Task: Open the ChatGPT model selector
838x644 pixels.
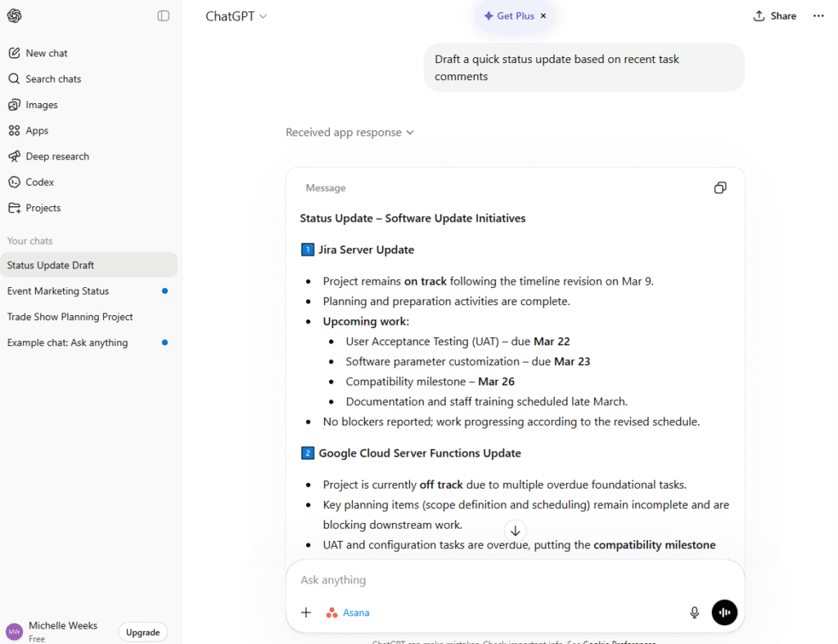Action: tap(236, 16)
